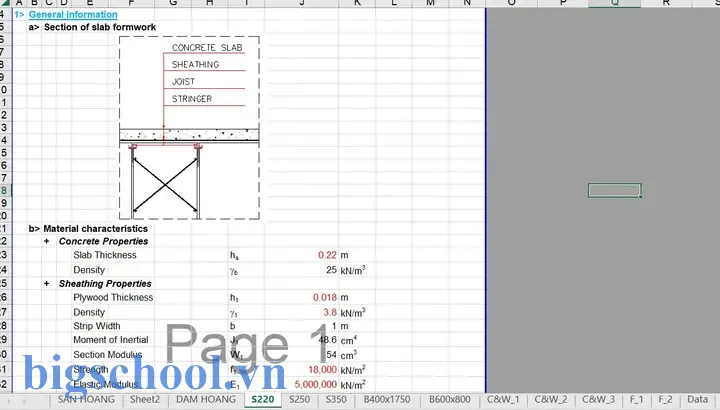This screenshot has width=720, height=410.
Task: Select the 'Strip Width' label cell
Action: click(x=96, y=326)
